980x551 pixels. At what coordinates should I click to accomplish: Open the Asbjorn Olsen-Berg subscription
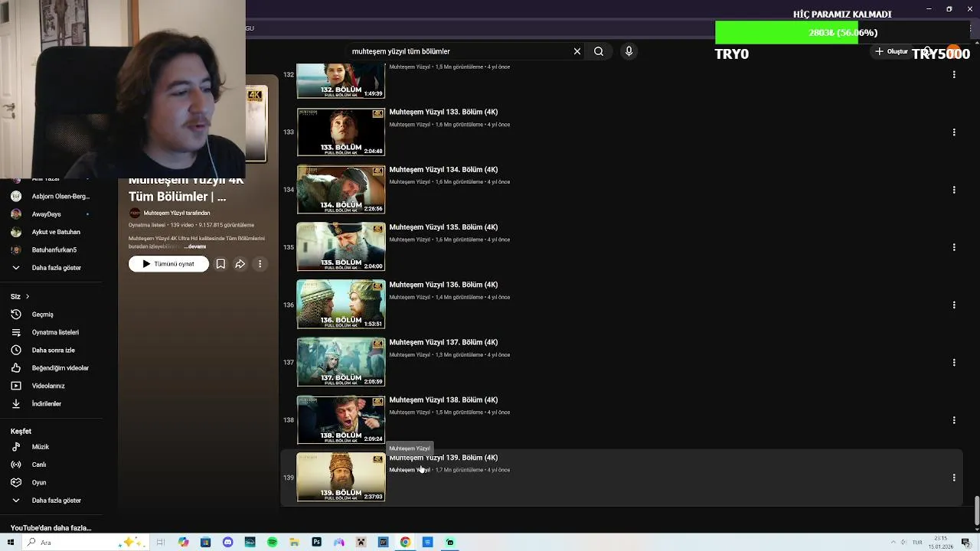[x=51, y=197]
